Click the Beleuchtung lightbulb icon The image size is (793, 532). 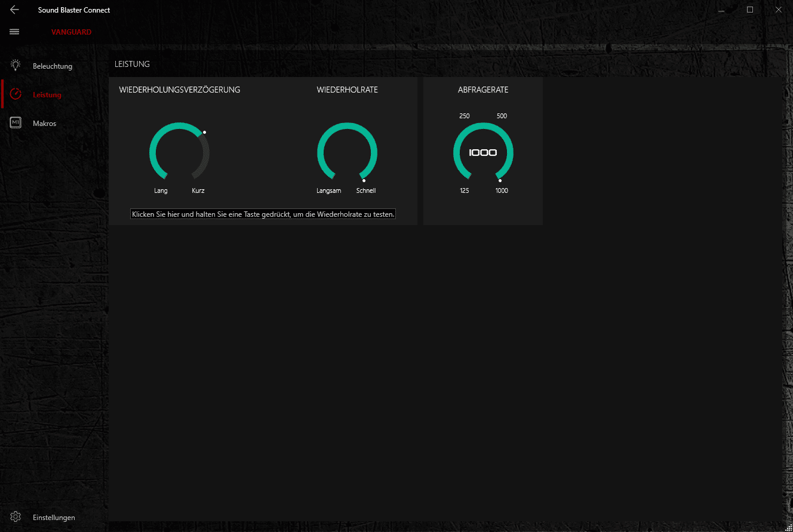pos(16,66)
